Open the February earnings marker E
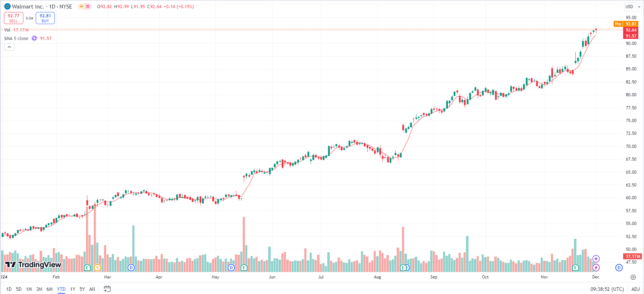644x294 pixels. (x=87, y=267)
